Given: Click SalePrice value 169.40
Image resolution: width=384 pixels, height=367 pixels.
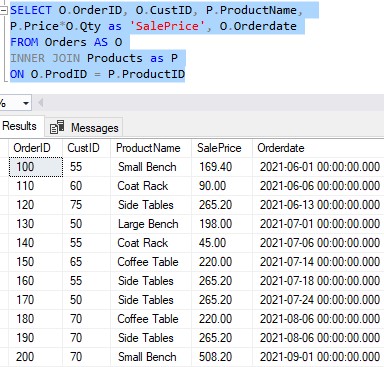Looking at the screenshot, I should (x=222, y=167).
